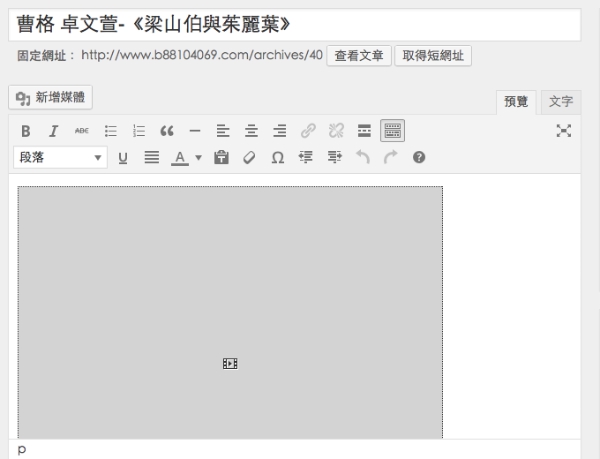
Task: Open the text color picker arrow
Action: click(x=198, y=157)
